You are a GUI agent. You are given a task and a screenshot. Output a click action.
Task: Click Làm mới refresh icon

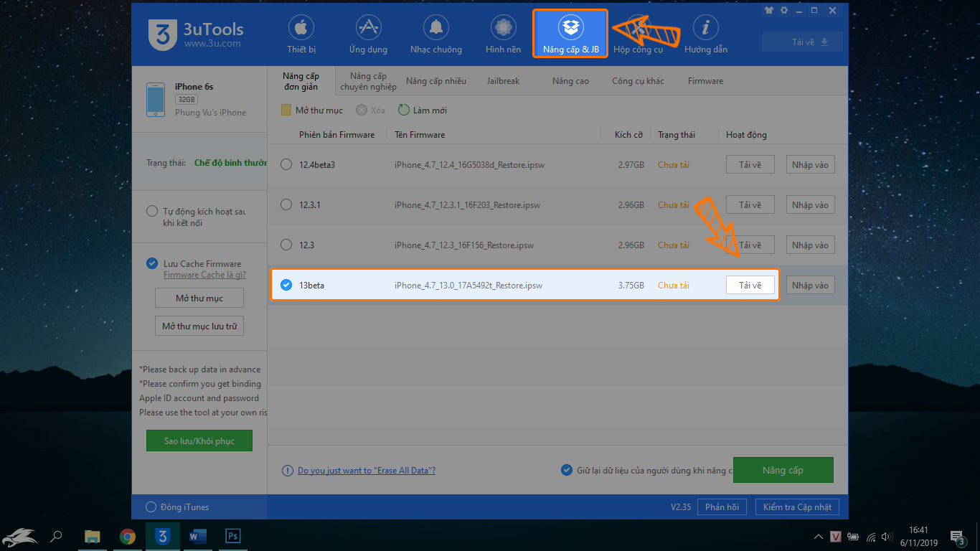click(404, 110)
